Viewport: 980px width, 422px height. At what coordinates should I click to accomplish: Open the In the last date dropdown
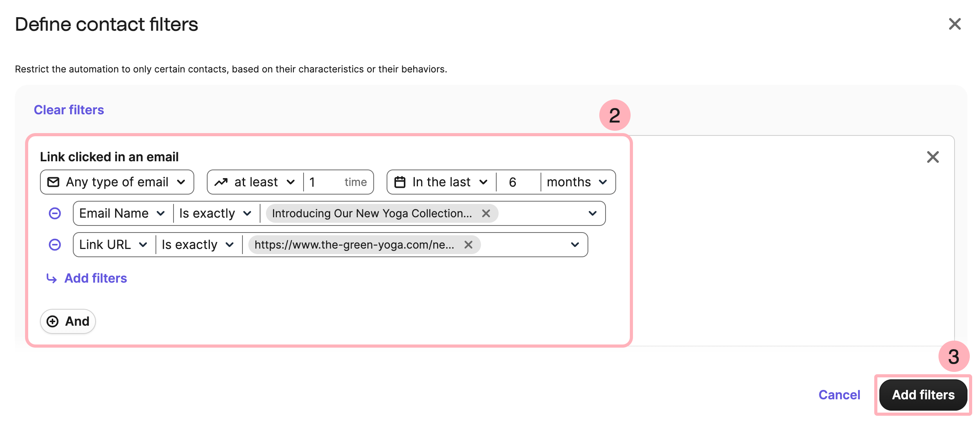pyautogui.click(x=442, y=182)
